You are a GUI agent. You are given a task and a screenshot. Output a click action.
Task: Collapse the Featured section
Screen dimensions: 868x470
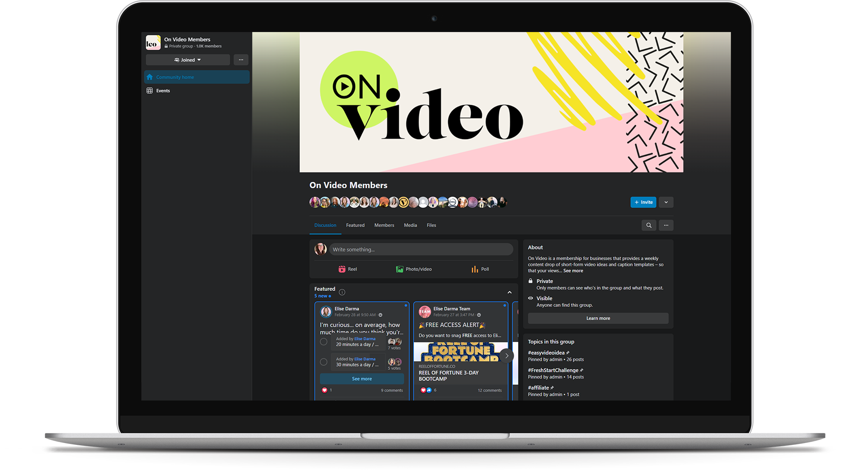pos(509,292)
